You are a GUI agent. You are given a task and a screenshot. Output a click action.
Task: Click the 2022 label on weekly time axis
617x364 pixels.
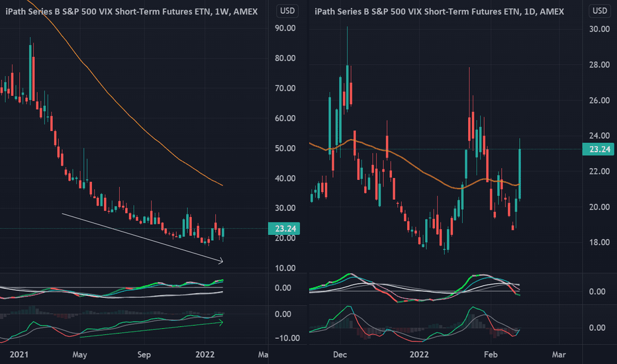205,355
